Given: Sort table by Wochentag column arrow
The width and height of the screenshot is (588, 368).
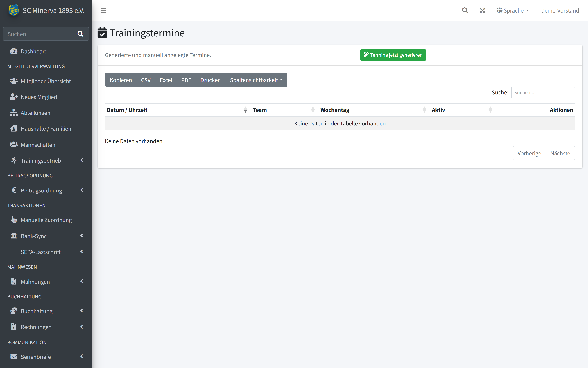Looking at the screenshot, I should point(424,110).
